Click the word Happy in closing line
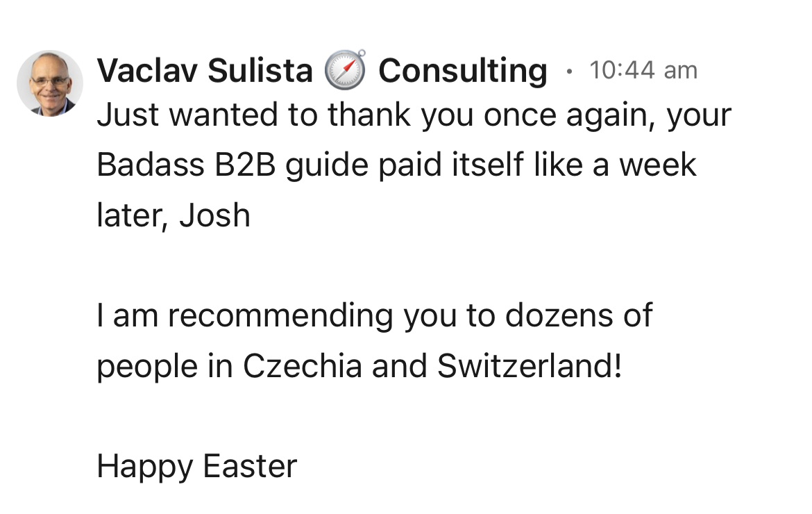 pos(145,467)
